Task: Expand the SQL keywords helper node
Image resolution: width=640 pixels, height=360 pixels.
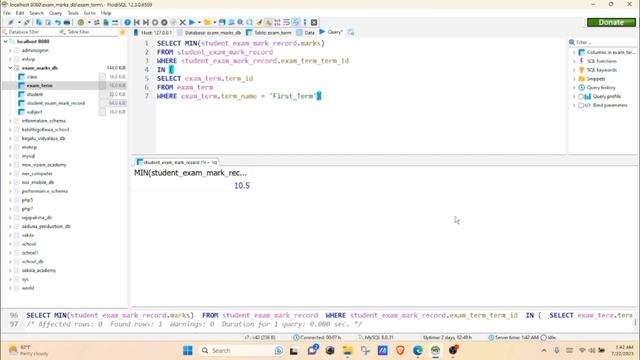Action: pos(574,70)
